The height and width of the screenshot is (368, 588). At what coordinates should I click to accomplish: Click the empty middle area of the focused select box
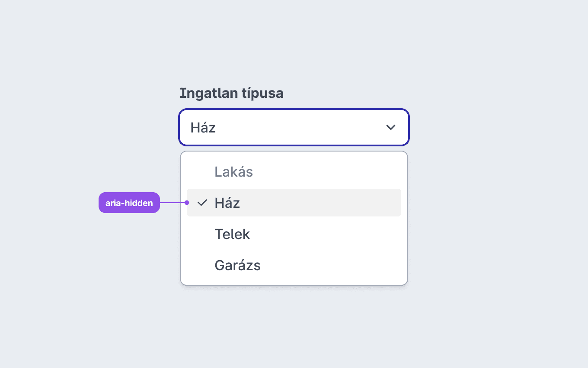[298, 127]
